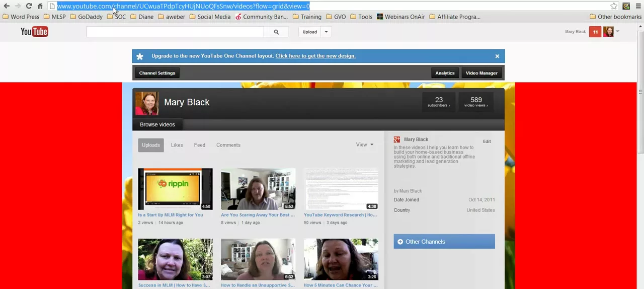Play YouTube Keyword Research video thumbnail
The width and height of the screenshot is (644, 289).
[341, 189]
